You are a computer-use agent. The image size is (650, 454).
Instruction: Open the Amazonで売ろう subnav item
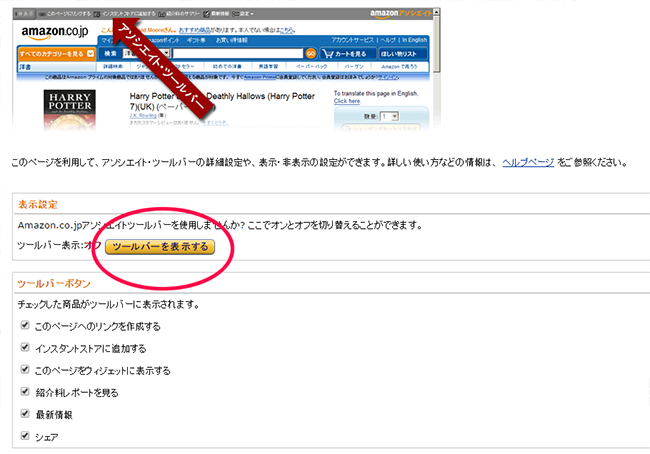click(399, 66)
